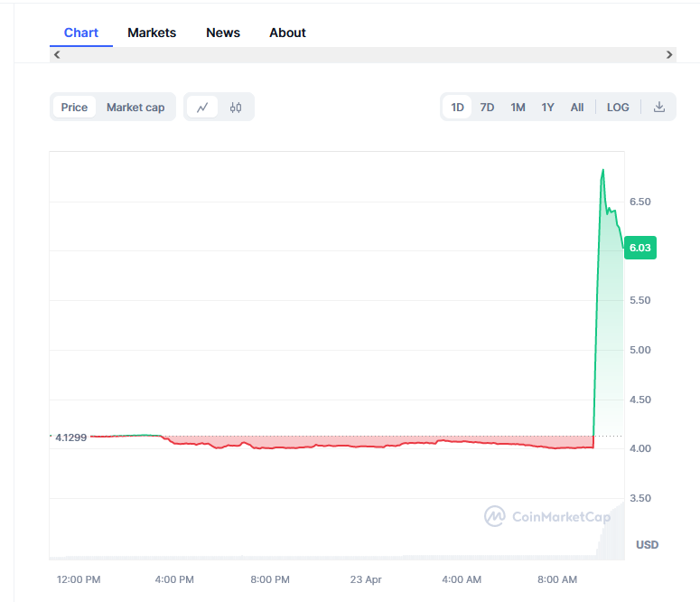Viewport: 700px width, 602px height.
Task: Click the green price spike peak
Action: [x=603, y=170]
